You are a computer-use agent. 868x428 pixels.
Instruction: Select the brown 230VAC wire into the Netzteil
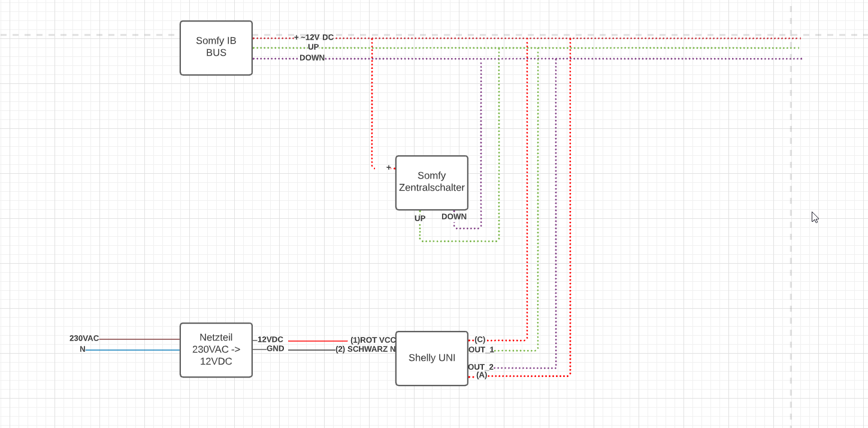point(140,339)
